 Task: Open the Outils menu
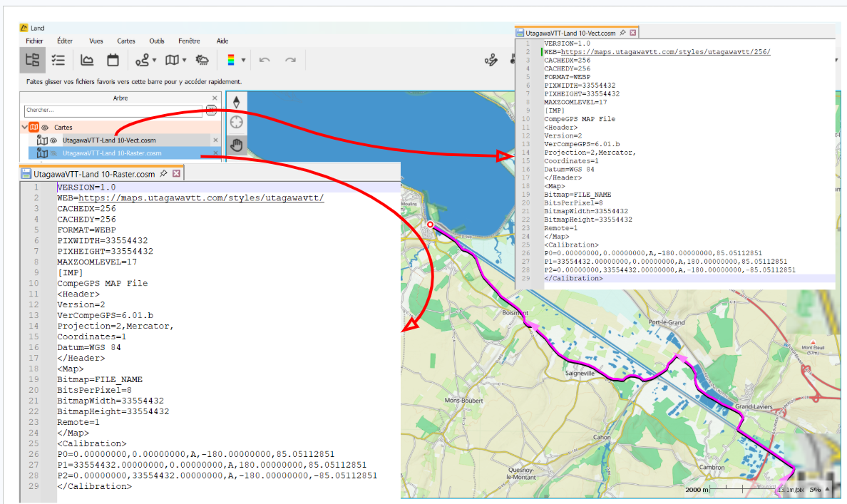coord(157,41)
